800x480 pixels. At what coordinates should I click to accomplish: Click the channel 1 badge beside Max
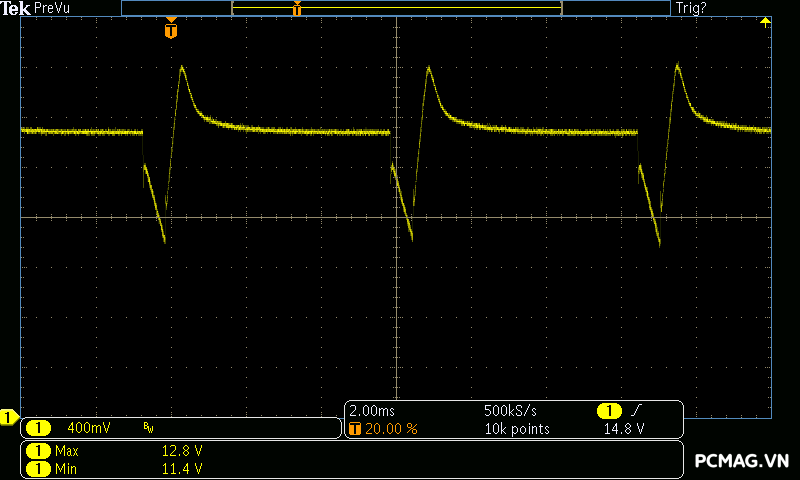(x=38, y=451)
